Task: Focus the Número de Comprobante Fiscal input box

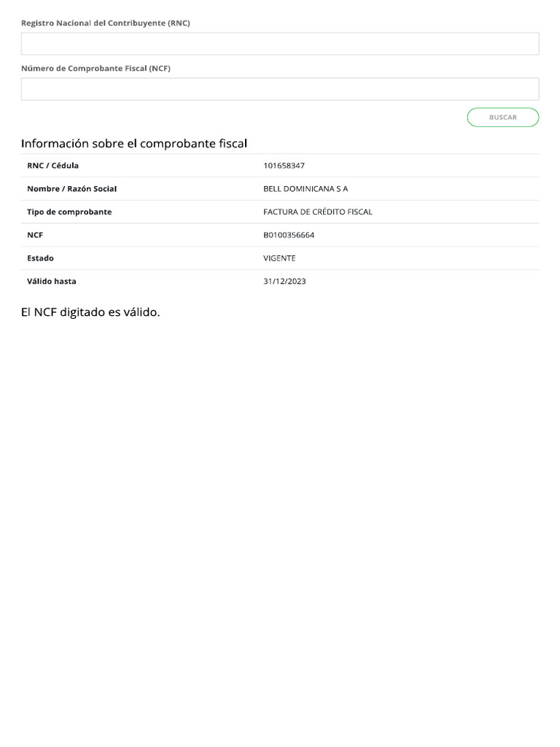Action: click(x=280, y=89)
